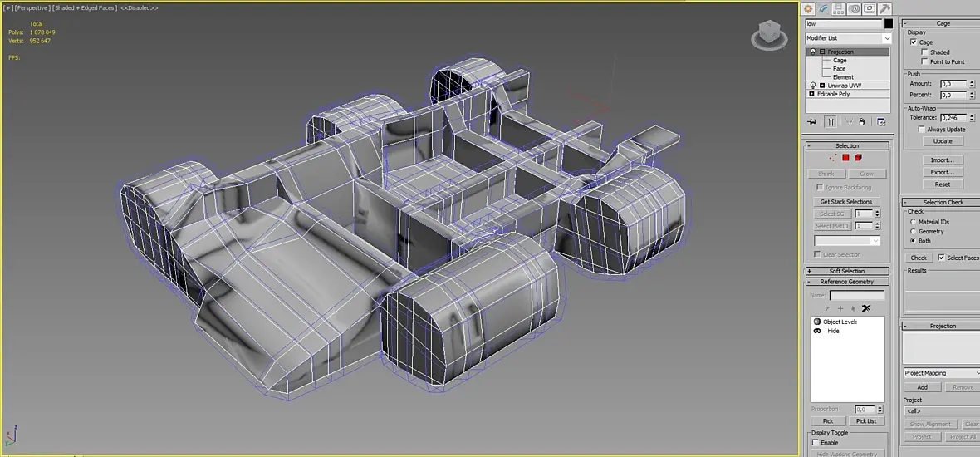Expand the Soft Selection rollout
The image size is (980, 457).
[847, 271]
